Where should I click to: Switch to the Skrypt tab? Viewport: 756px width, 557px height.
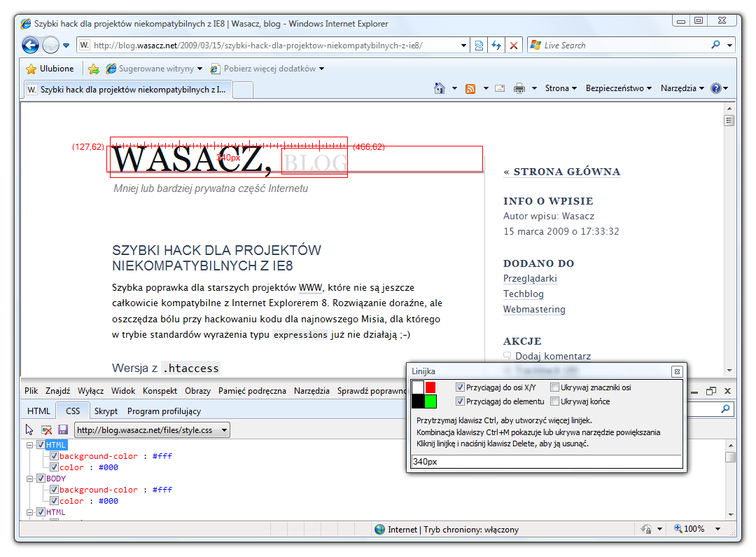(106, 411)
